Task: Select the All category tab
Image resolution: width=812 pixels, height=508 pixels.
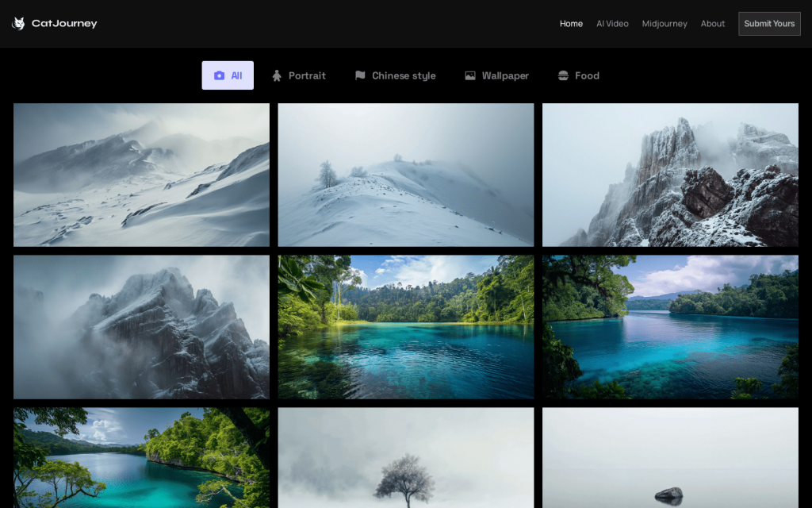Action: tap(228, 75)
